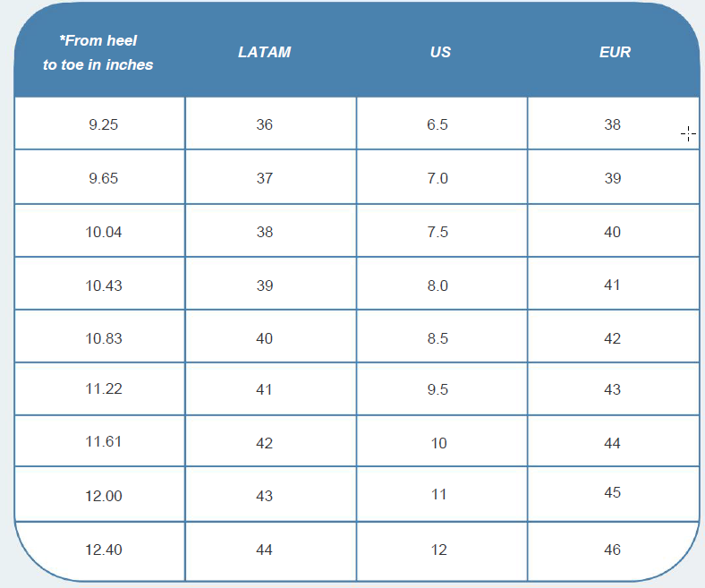705x588 pixels.
Task: Click US size 8.5 cell
Action: [x=437, y=338]
